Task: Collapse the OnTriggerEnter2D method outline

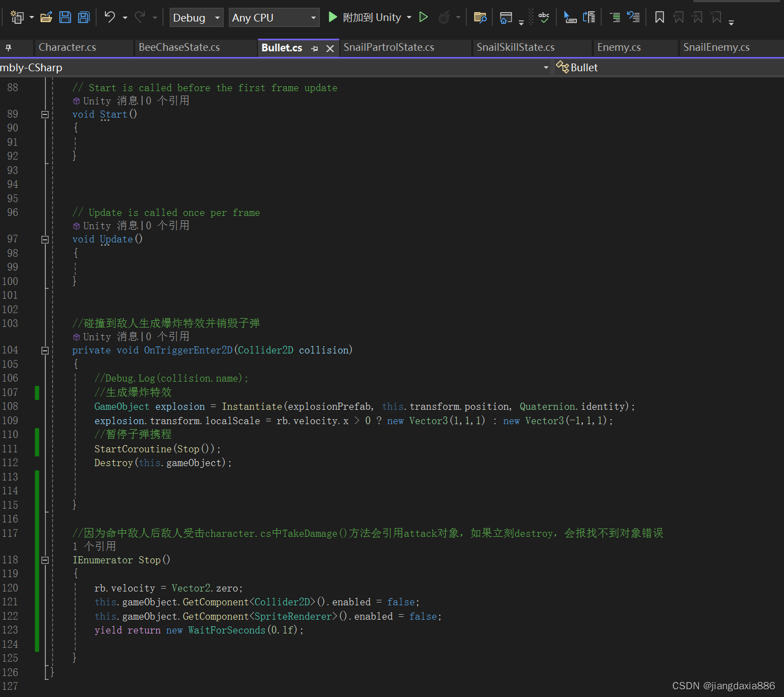Action: click(x=45, y=351)
